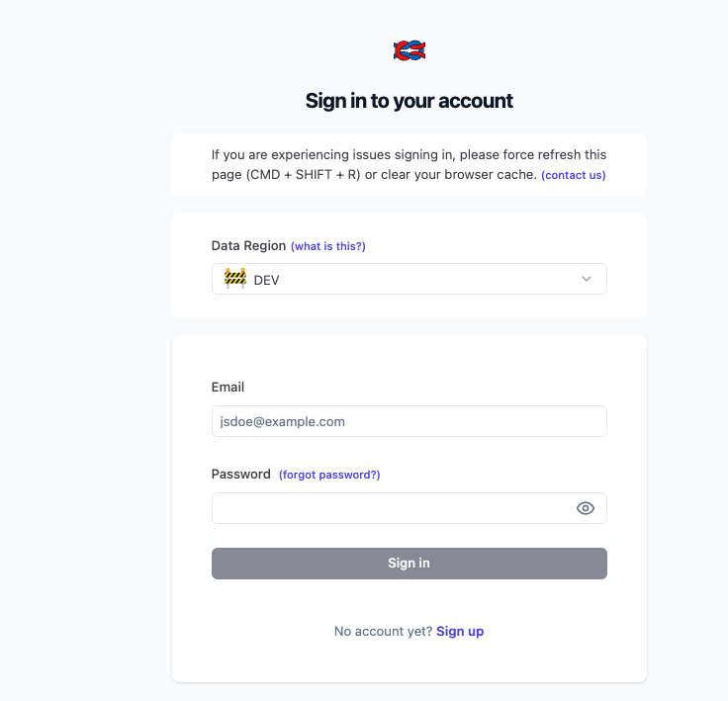
Task: Open the Data Region dropdown
Action: pyautogui.click(x=409, y=279)
